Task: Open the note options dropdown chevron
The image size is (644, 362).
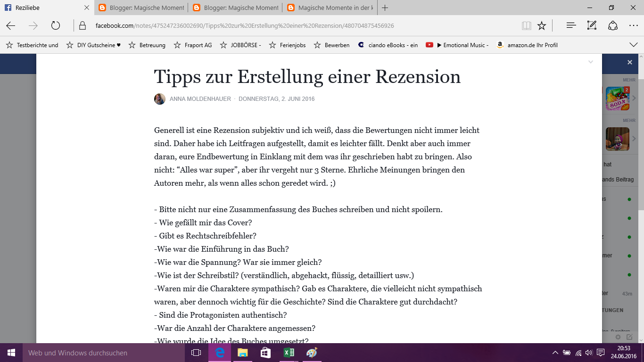Action: coord(591,62)
